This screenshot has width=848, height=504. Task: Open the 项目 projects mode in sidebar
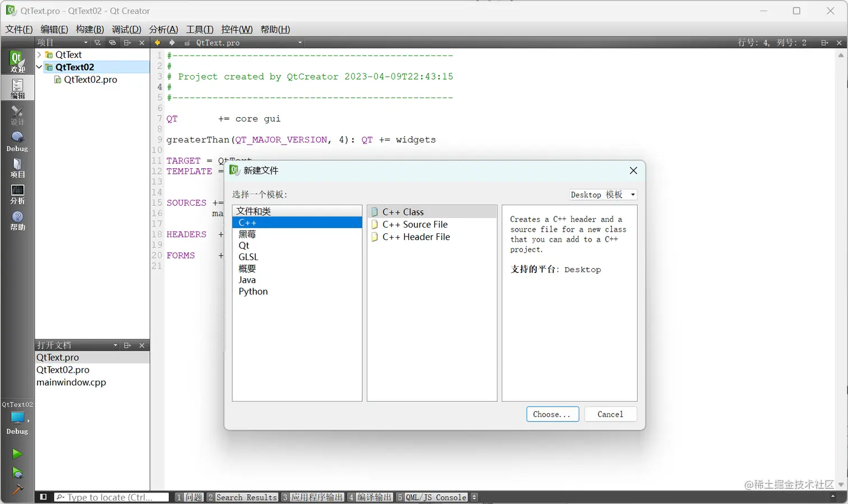[17, 168]
